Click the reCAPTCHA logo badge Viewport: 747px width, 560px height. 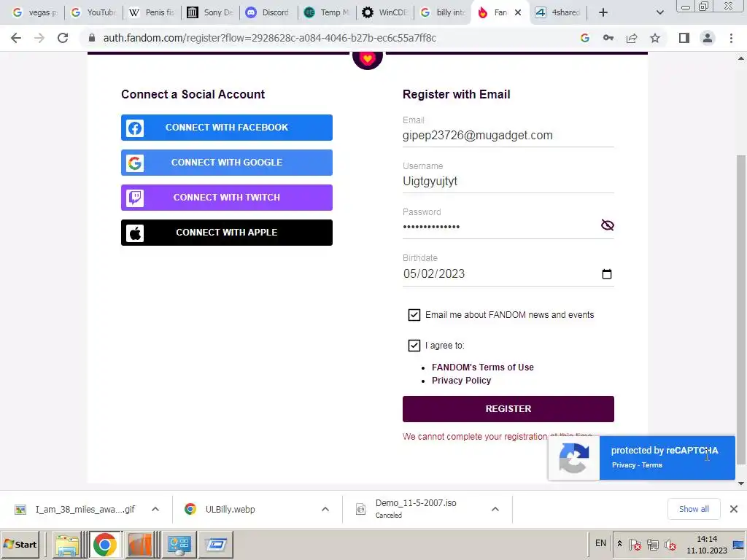[574, 458]
